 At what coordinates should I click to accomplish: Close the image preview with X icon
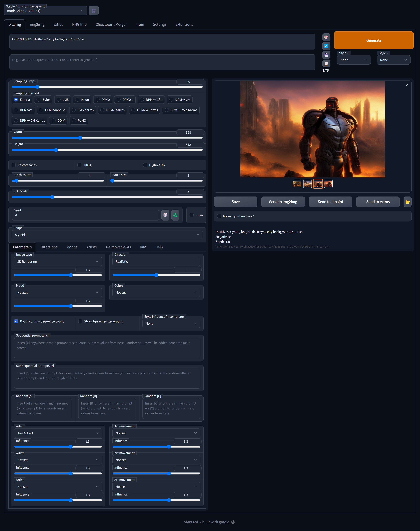407,85
